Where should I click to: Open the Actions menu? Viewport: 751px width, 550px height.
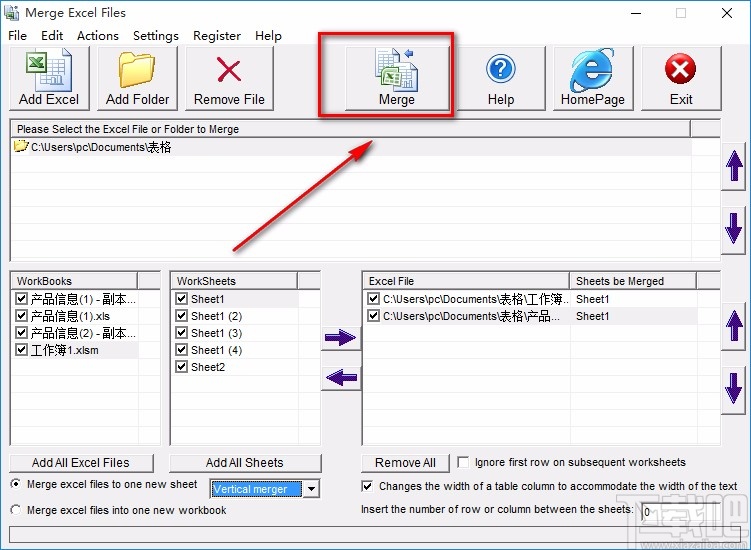tap(98, 36)
